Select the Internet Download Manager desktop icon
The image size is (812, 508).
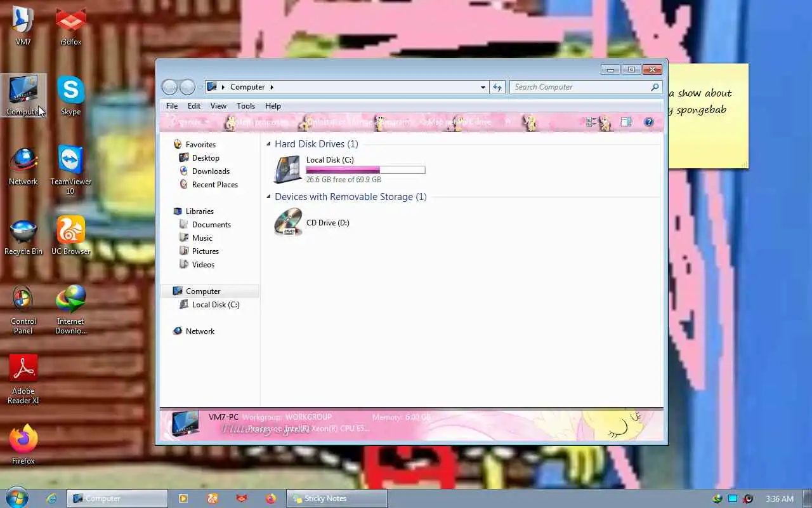pos(70,310)
